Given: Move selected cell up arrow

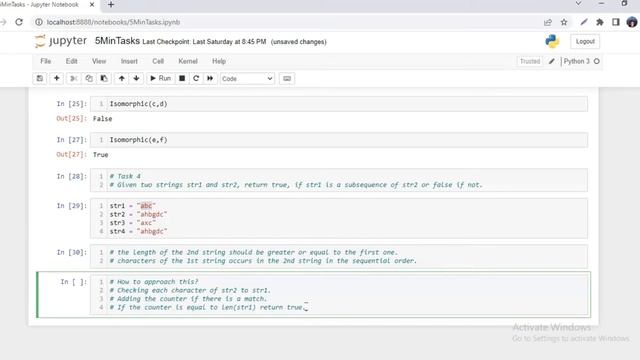Looking at the screenshot, I should click(122, 78).
